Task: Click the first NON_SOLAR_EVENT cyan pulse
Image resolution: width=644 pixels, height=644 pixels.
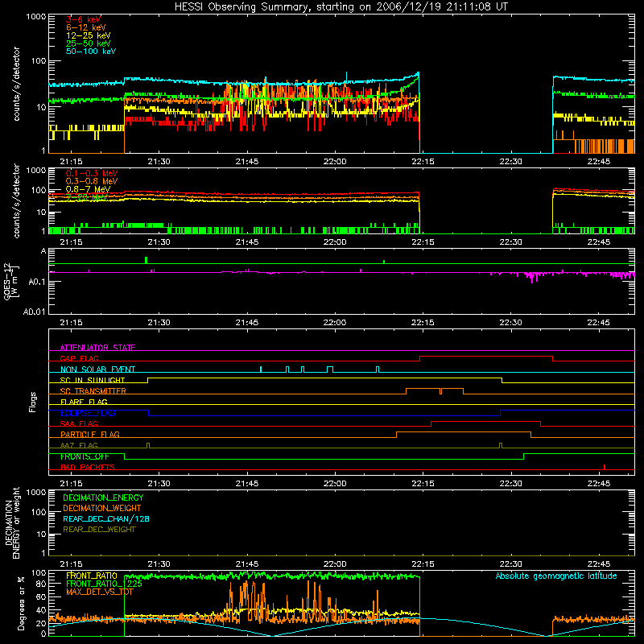Action: [x=261, y=369]
